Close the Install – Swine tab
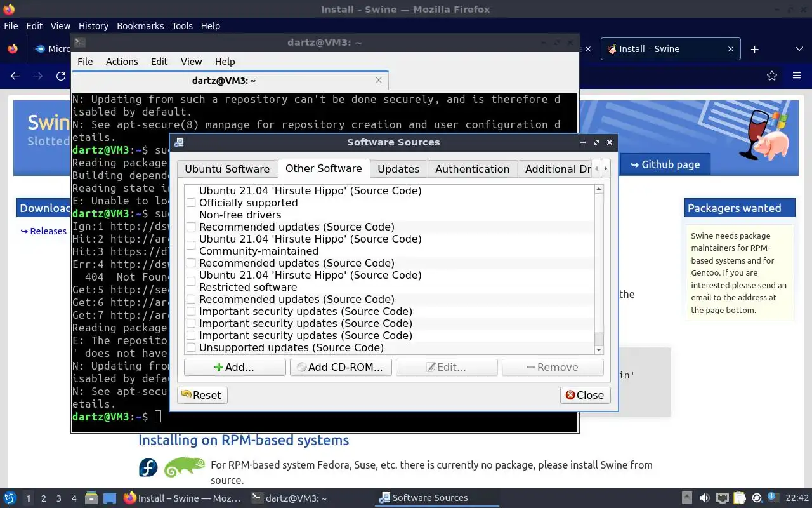 point(730,49)
